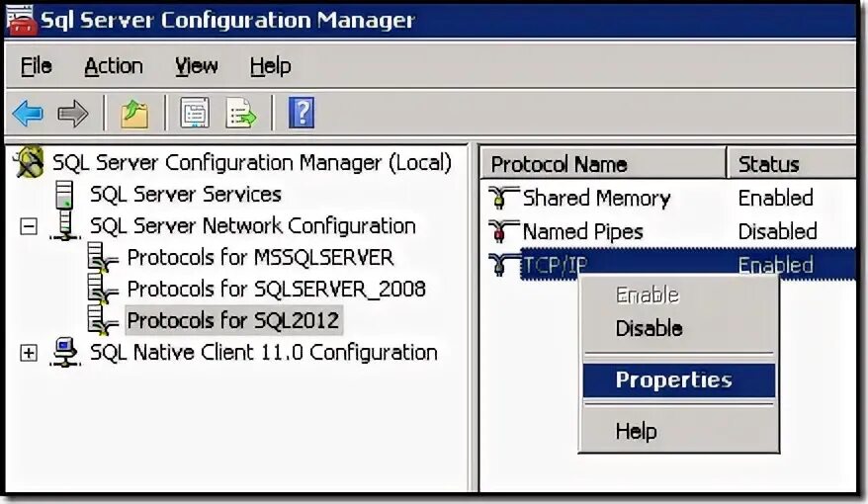Collapse the SQL Server Network Configuration node
Viewport: 868px width, 504px height.
[x=29, y=226]
